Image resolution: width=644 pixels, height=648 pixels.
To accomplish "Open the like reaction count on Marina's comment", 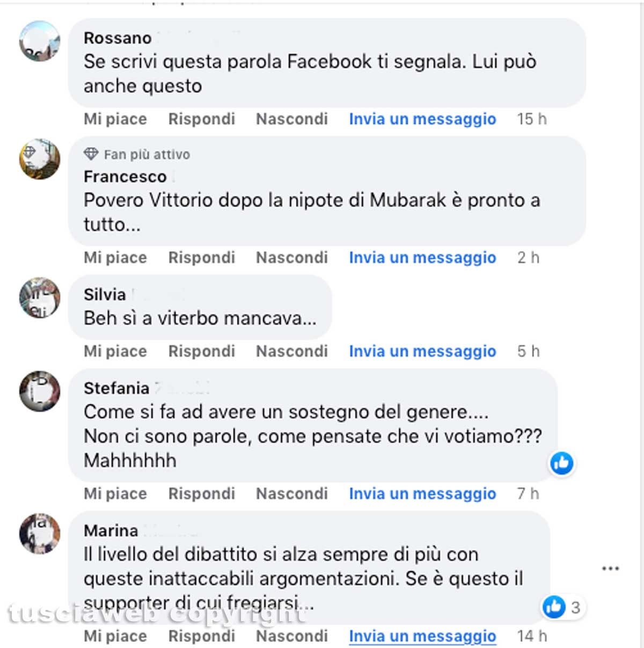I will point(561,607).
